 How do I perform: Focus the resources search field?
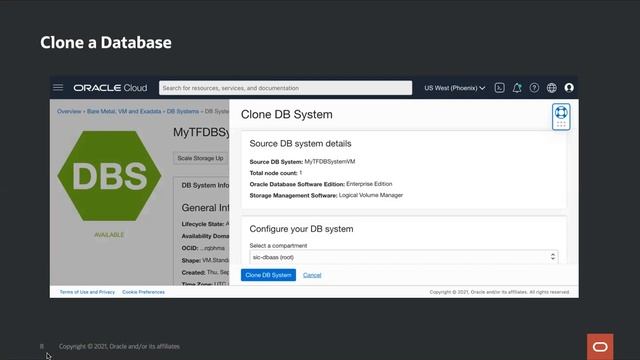[285, 88]
